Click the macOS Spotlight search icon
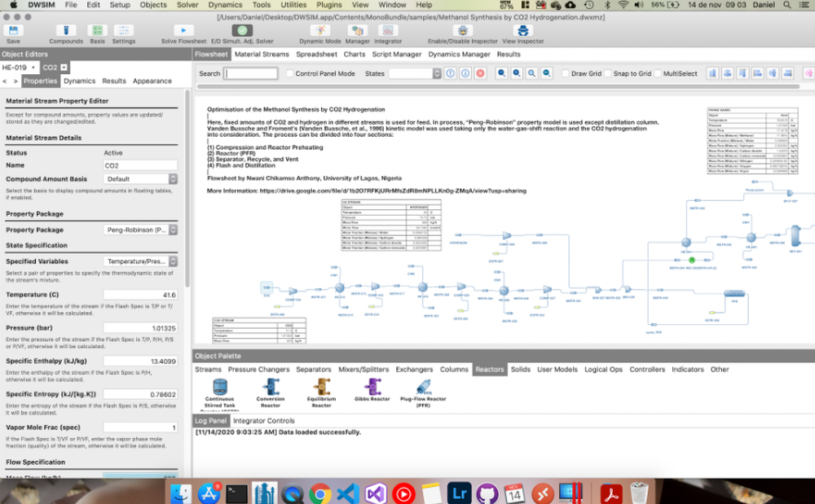This screenshot has height=504, width=815. (x=787, y=5)
